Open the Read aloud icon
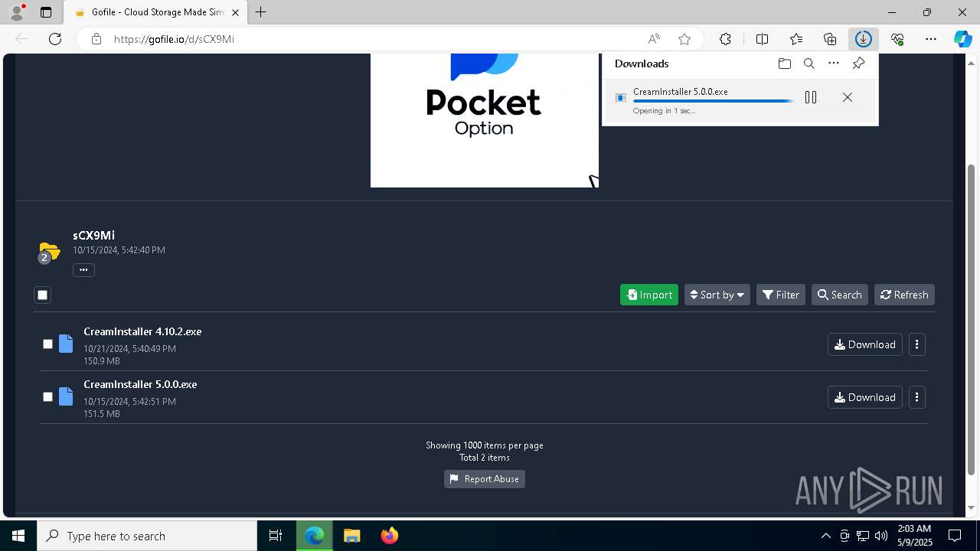The image size is (980, 551). pos(654,39)
